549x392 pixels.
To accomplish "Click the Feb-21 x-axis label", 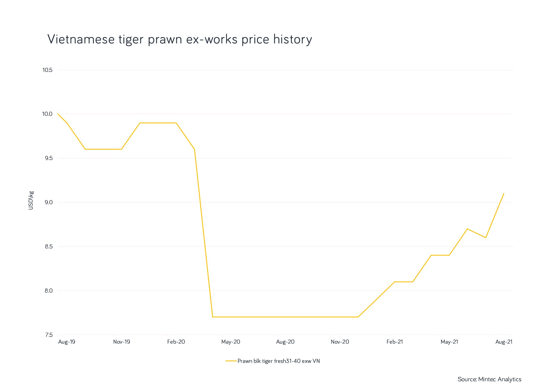I will (x=395, y=342).
